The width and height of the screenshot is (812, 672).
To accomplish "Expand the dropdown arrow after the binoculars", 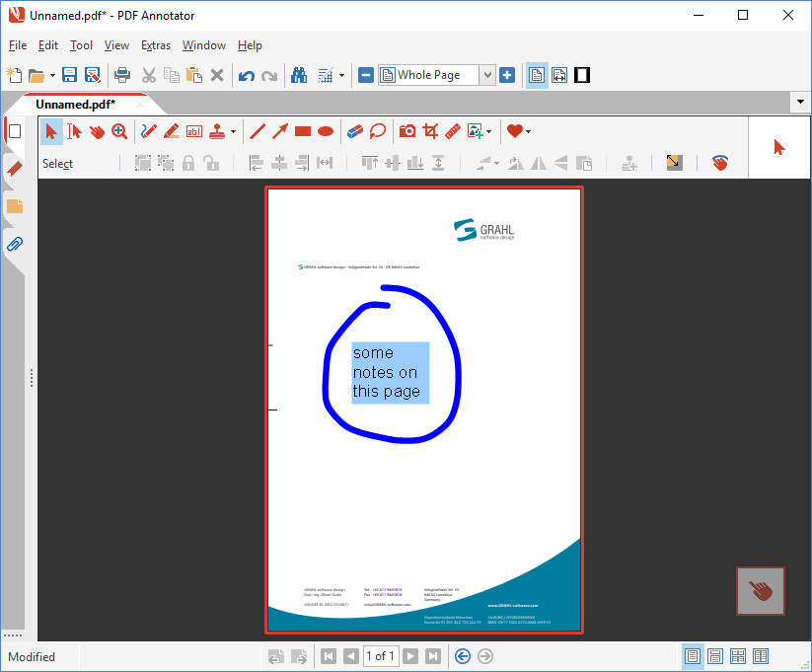I will click(x=341, y=76).
